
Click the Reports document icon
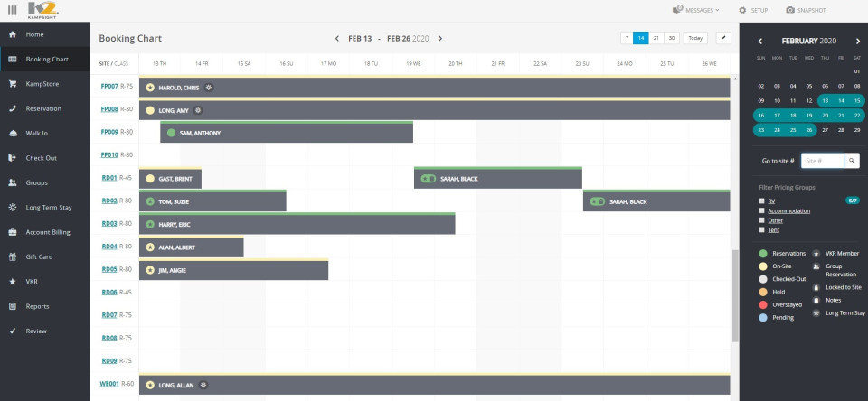click(x=13, y=306)
